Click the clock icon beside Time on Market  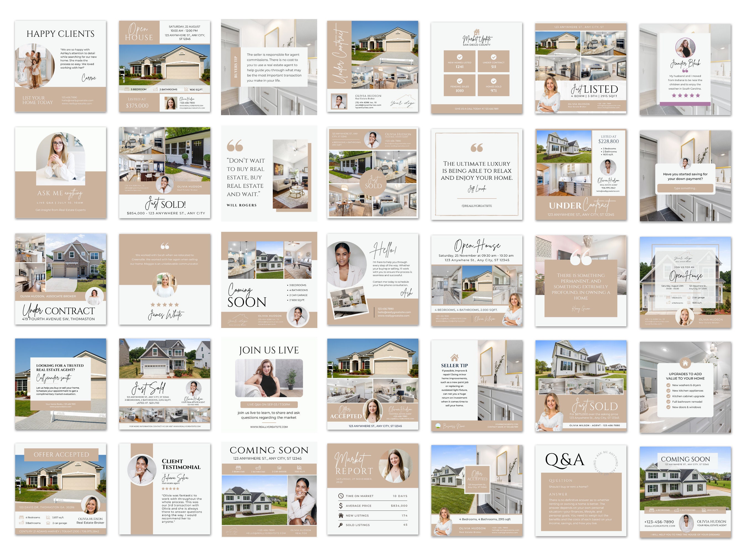[x=341, y=496]
